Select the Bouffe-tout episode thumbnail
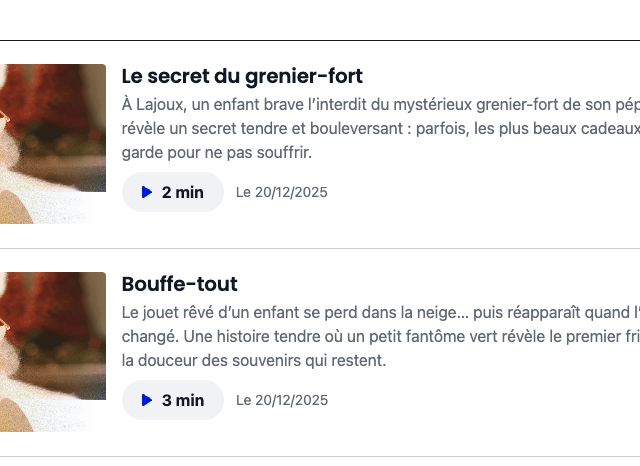The width and height of the screenshot is (640, 466). 53,351
